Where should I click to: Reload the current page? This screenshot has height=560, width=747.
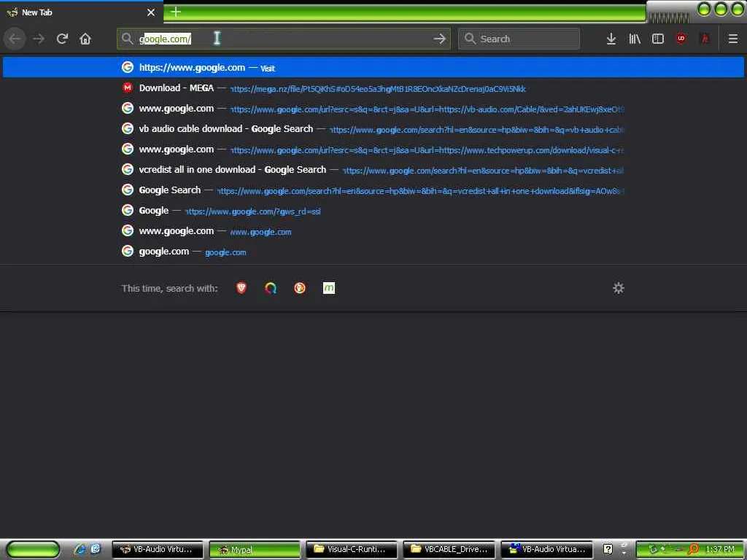click(x=62, y=39)
